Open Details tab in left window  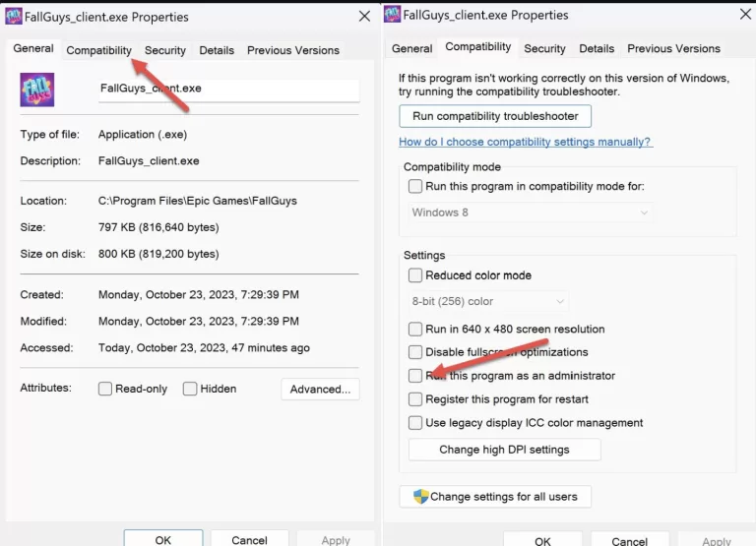(217, 50)
